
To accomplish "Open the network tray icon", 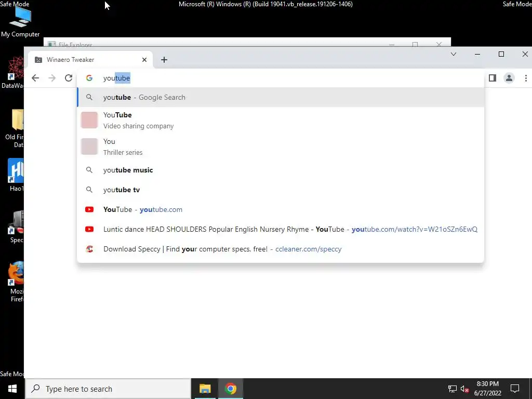I will [453, 389].
